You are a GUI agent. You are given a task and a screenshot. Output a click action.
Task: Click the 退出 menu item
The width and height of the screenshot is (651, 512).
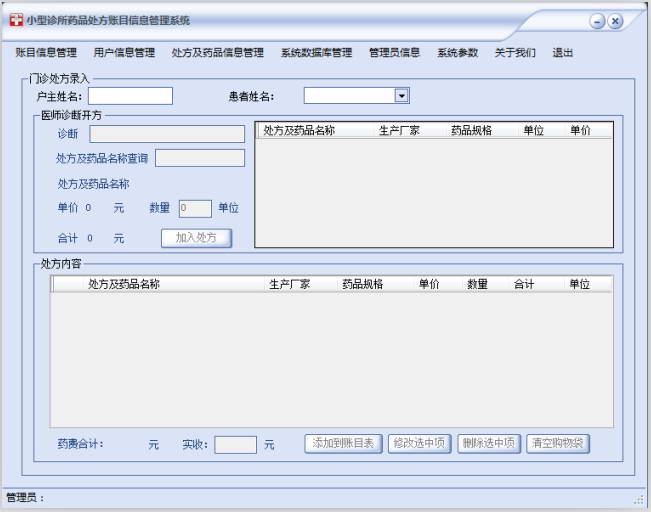[x=563, y=53]
